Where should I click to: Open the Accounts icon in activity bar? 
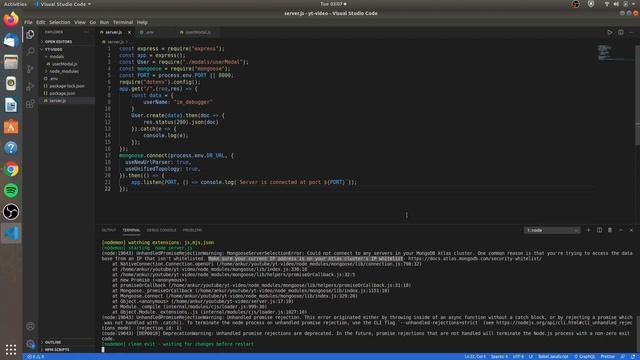(x=30, y=326)
